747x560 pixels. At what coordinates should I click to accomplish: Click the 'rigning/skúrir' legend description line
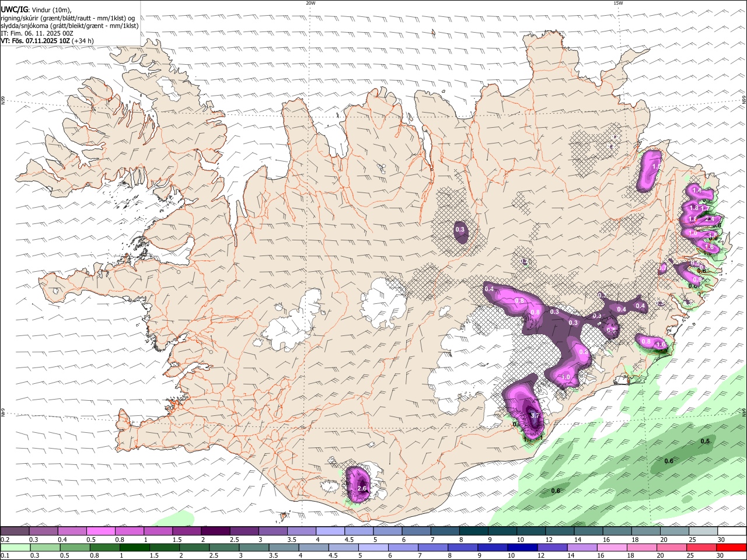pyautogui.click(x=68, y=18)
